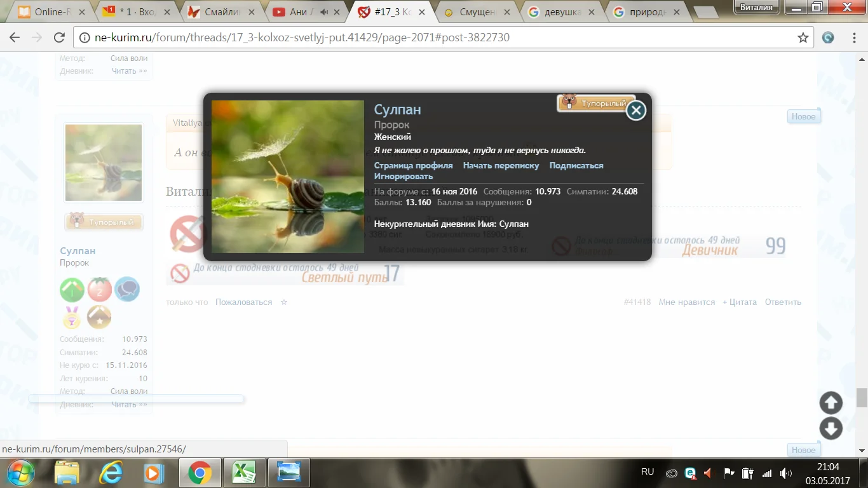Click the Светлый путь countdown banner

pyautogui.click(x=285, y=273)
